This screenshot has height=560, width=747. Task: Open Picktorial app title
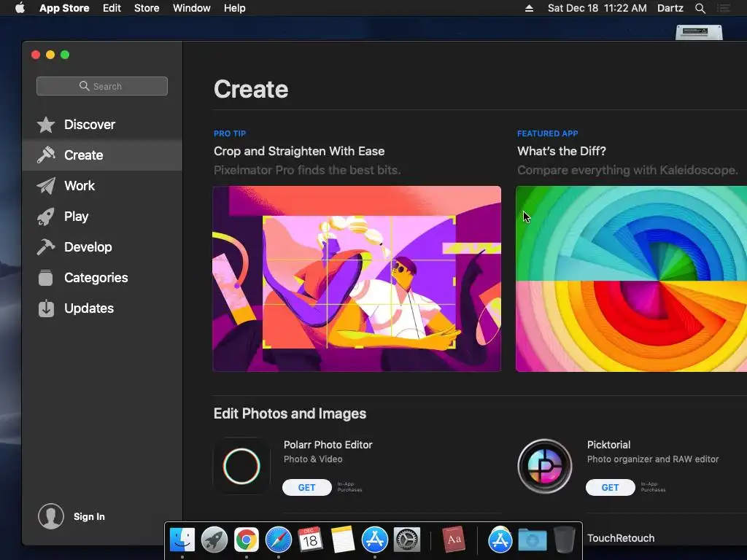pos(608,445)
